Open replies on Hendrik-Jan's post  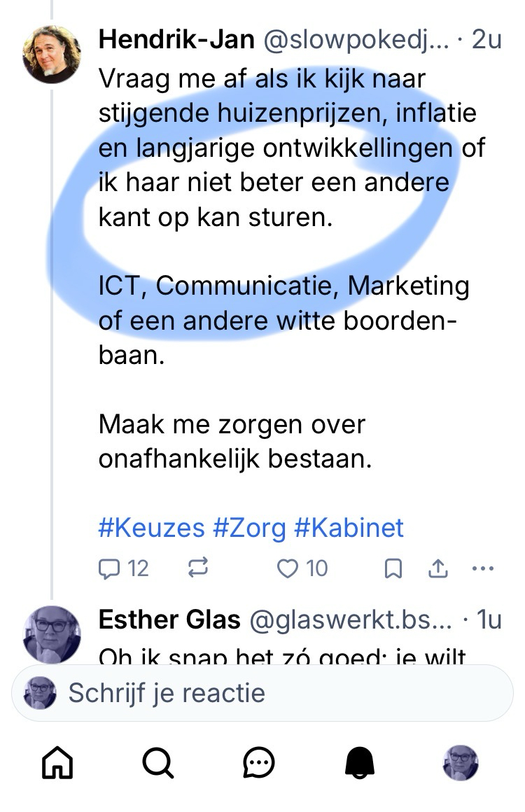tap(123, 568)
